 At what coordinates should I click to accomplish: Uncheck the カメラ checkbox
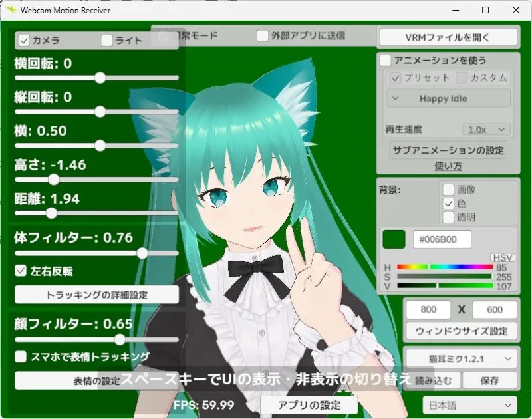click(24, 41)
